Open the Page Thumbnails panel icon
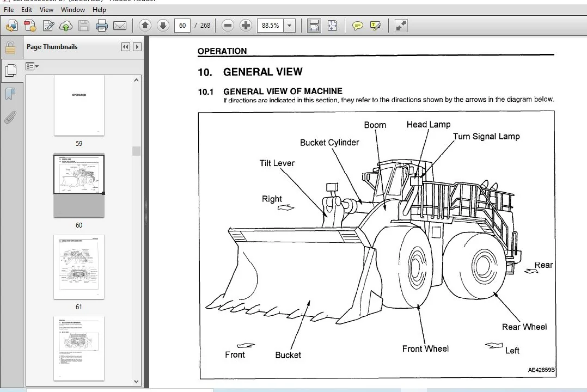The height and width of the screenshot is (392, 587). (x=10, y=70)
